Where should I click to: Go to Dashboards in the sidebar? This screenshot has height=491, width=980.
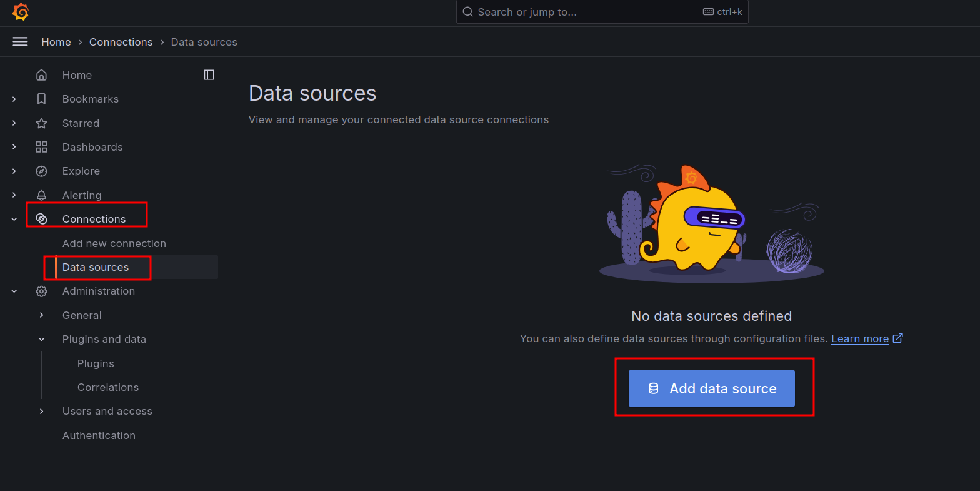[92, 147]
